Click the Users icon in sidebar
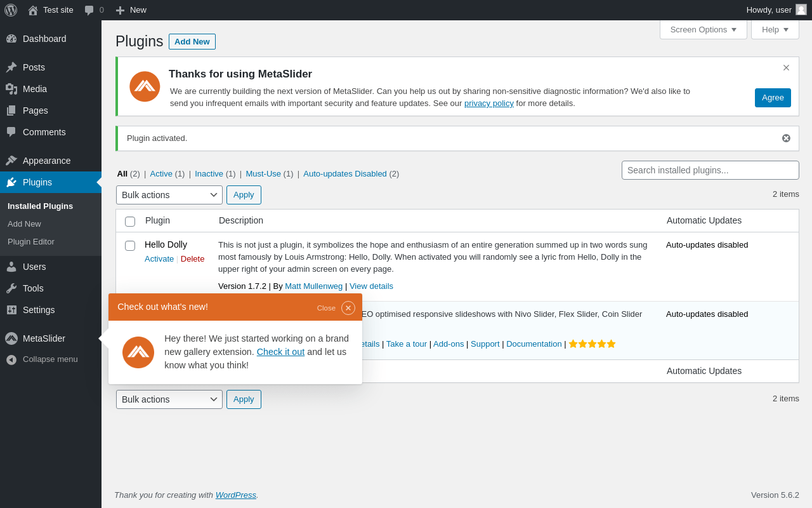 pyautogui.click(x=11, y=267)
